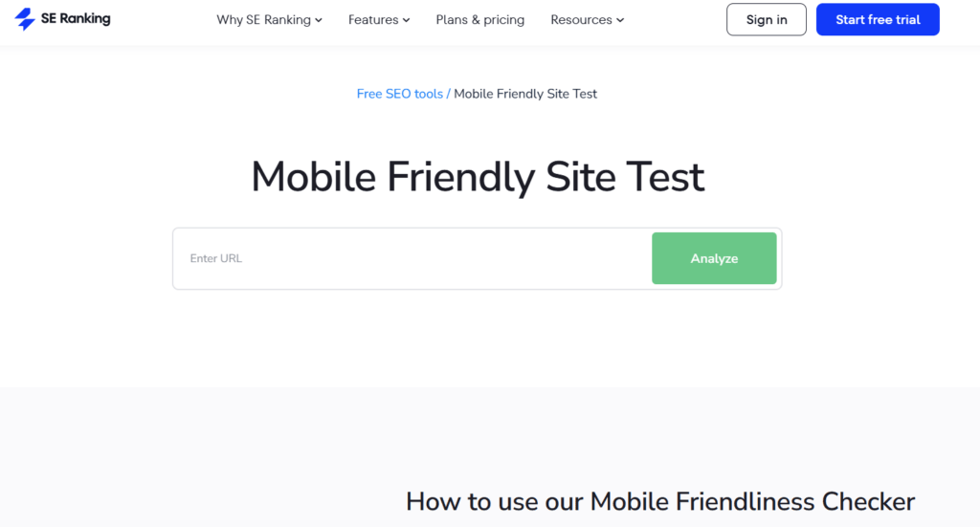Click the chevron arrow beside Why SE Ranking
Image resolution: width=980 pixels, height=527 pixels.
319,20
